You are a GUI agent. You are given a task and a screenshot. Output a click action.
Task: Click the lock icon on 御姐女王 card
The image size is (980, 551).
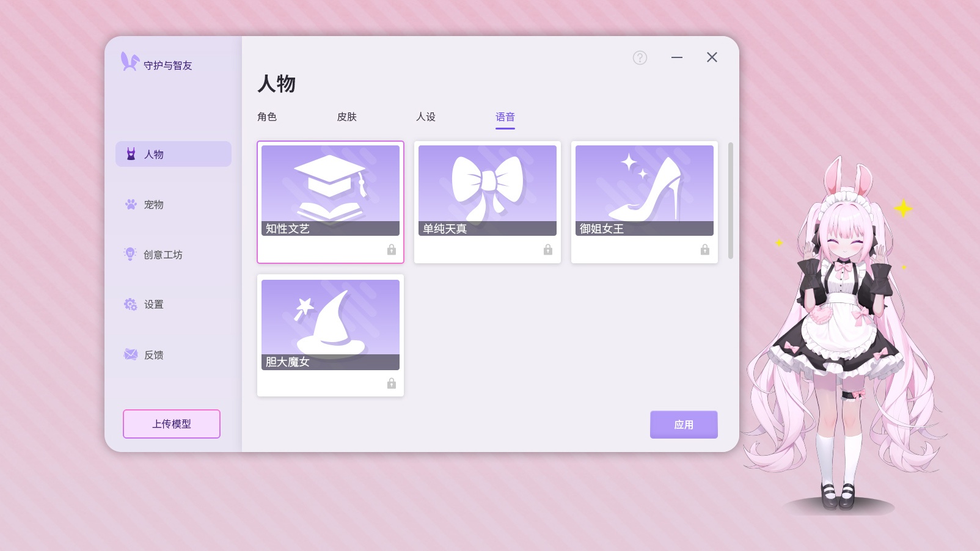[x=705, y=249]
